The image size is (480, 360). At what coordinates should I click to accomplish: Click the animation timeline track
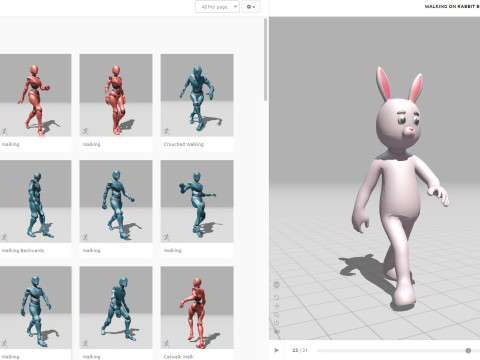399,350
